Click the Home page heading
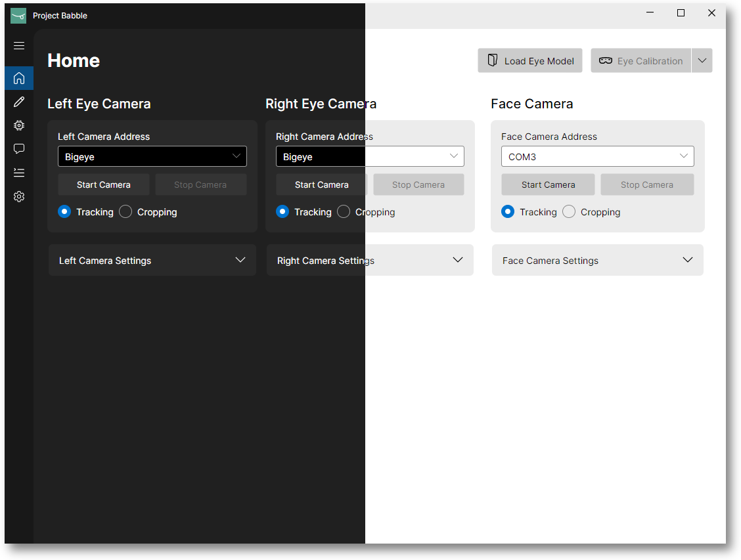Image resolution: width=741 pixels, height=560 pixels. 74,60
